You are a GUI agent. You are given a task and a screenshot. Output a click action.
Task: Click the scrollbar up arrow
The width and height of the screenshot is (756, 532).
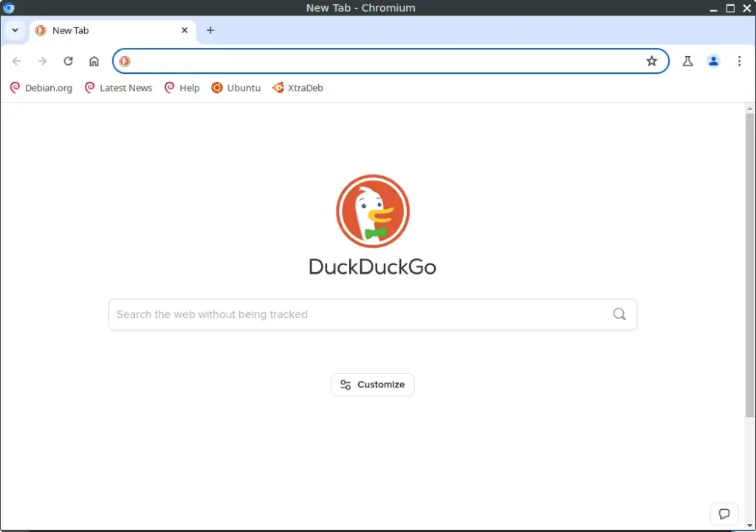click(x=750, y=108)
